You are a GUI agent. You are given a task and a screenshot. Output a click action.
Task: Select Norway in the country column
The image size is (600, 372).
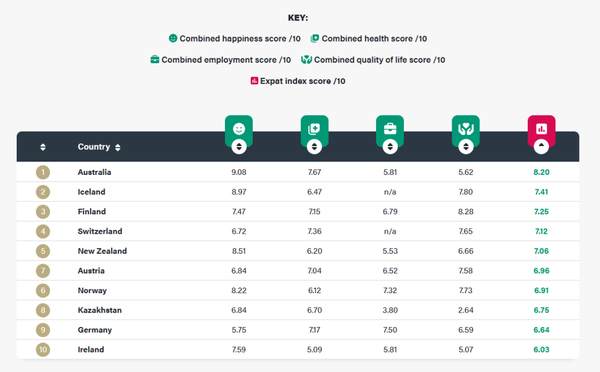click(x=92, y=290)
